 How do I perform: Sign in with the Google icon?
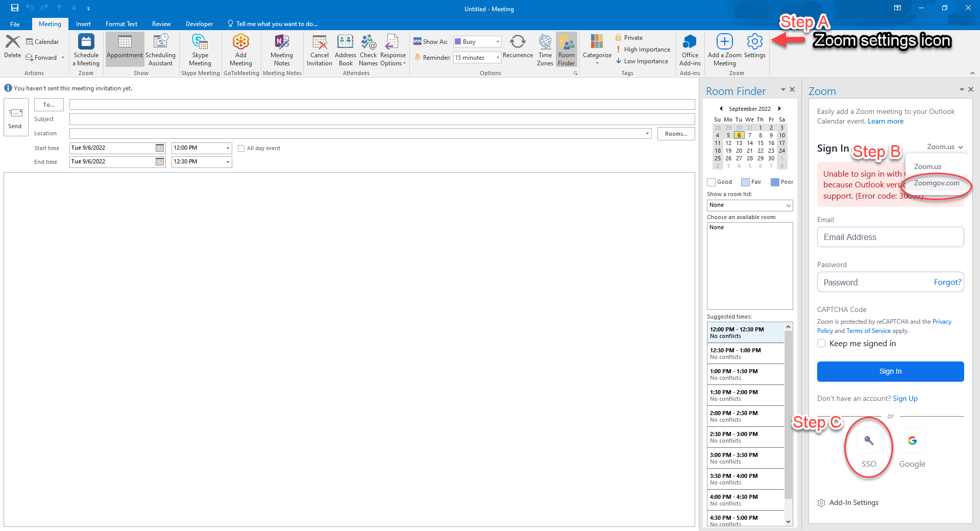[912, 441]
